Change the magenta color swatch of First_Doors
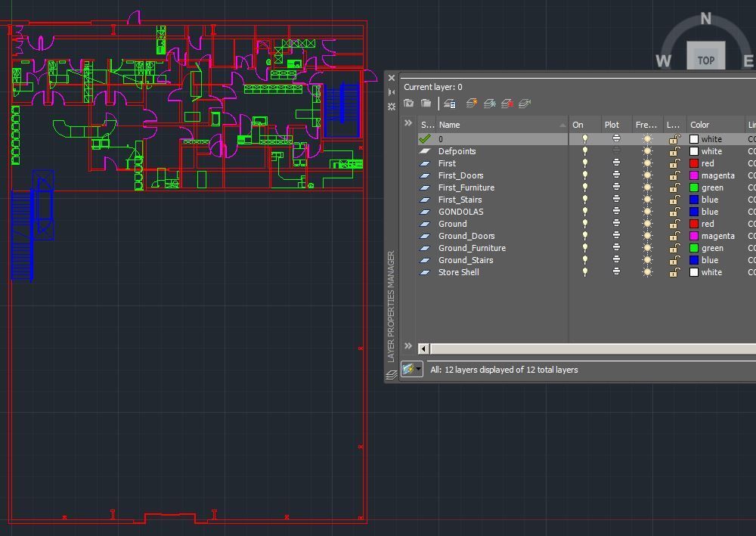 [x=694, y=175]
